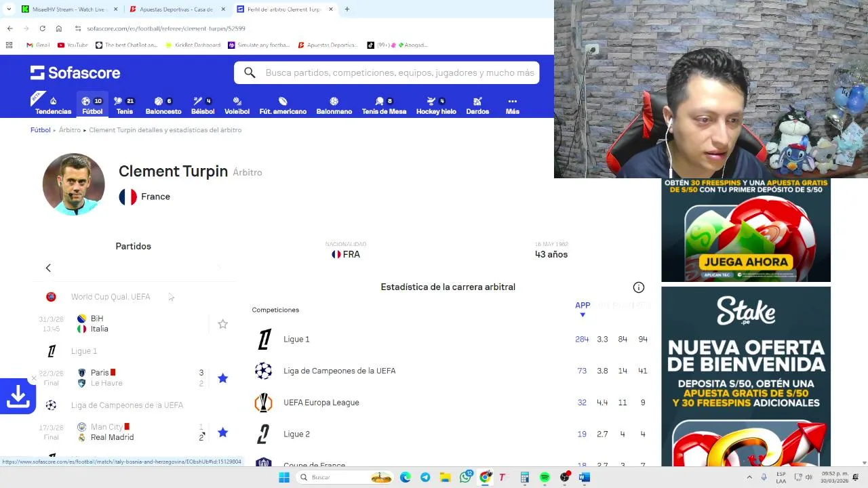Select the Fútbol sport icon
Viewport: 868px width, 488px height.
pos(92,106)
